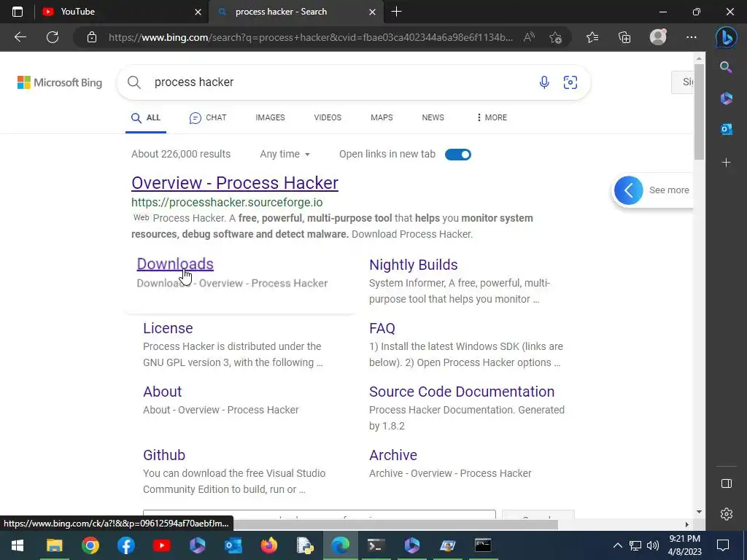Launch File Explorer from taskbar
This screenshot has width=747, height=560.
tap(54, 545)
